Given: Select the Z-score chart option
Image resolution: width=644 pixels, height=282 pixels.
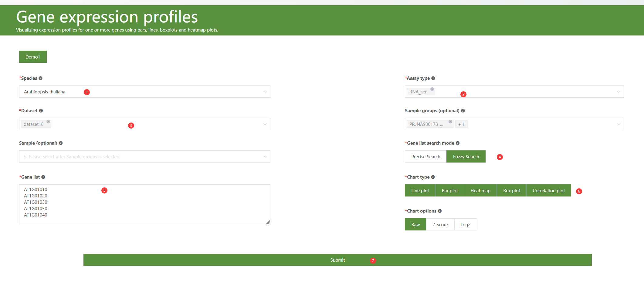Looking at the screenshot, I should pos(440,224).
